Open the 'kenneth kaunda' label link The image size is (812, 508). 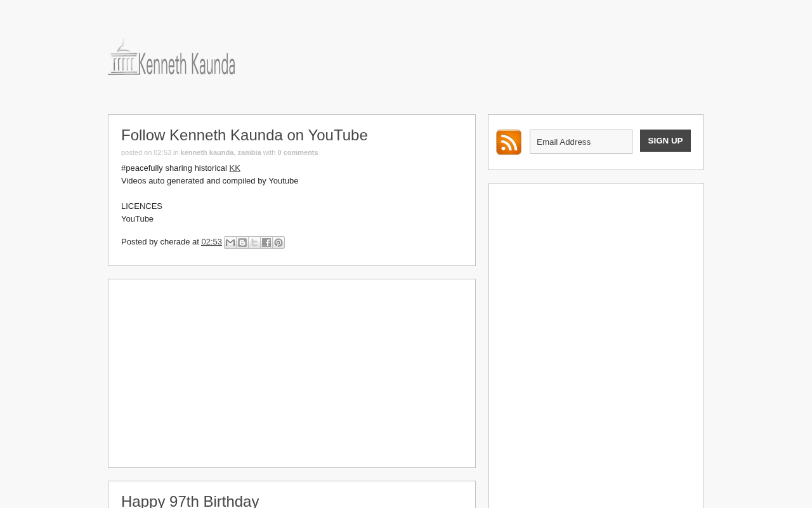(207, 152)
